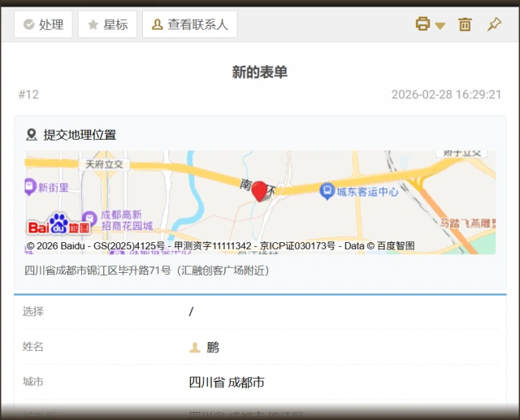520x420 pixels.
Task: Open 查看联系人 to view the contact
Action: [189, 24]
